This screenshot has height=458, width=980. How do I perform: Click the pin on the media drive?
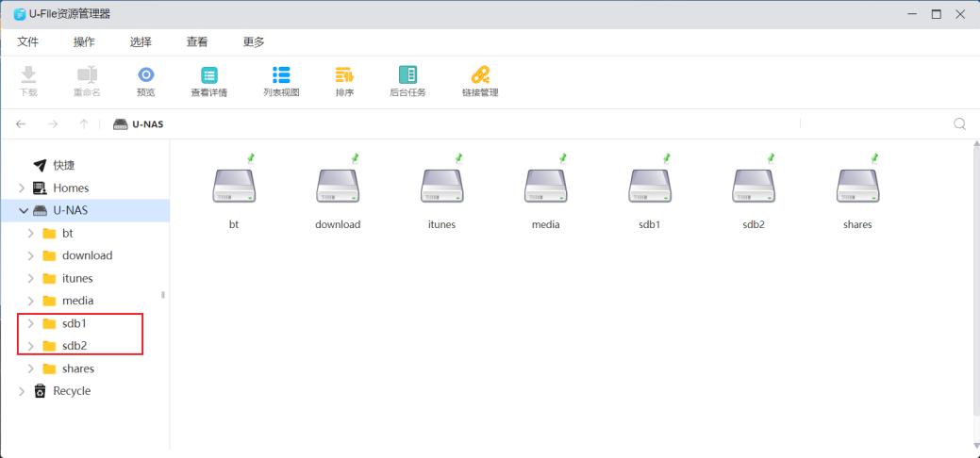(562, 158)
